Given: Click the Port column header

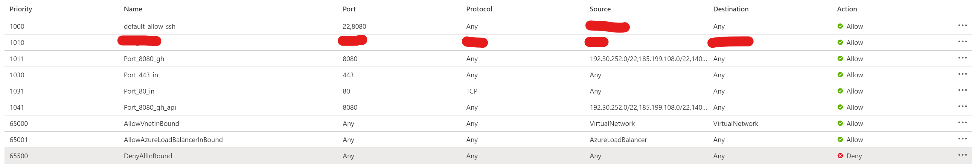Looking at the screenshot, I should coord(349,9).
